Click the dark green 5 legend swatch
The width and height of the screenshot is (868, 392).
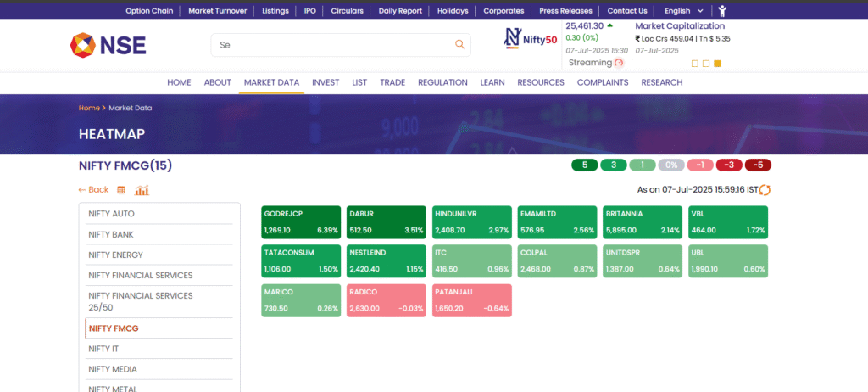tap(585, 165)
